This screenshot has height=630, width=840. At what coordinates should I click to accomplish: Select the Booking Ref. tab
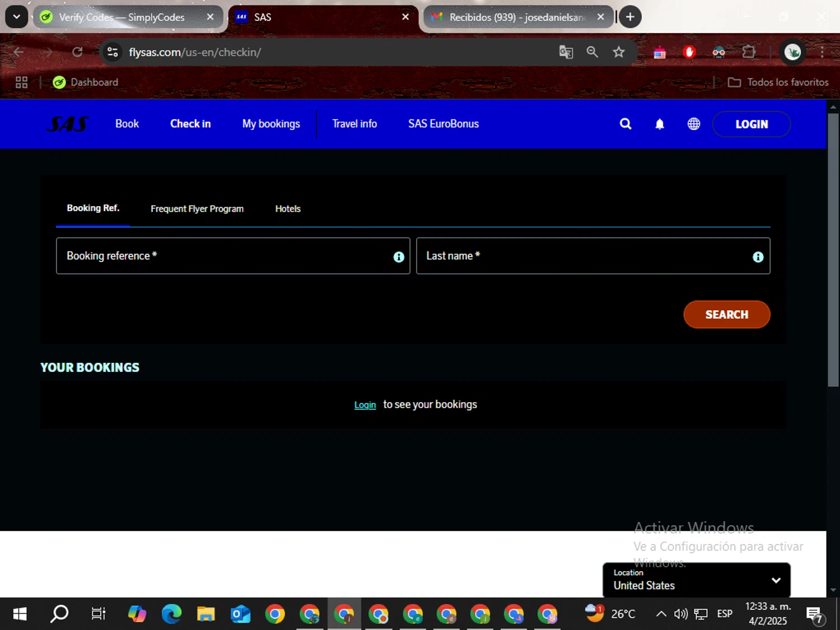[93, 208]
